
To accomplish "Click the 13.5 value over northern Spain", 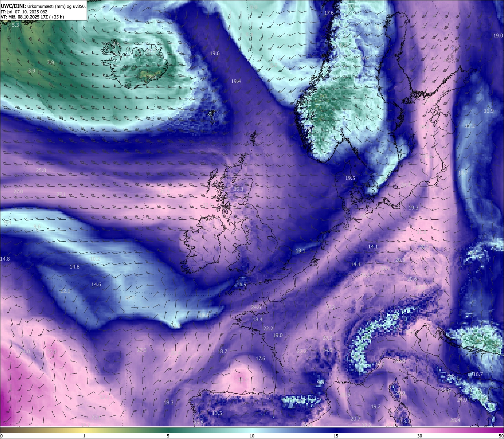I will pyautogui.click(x=217, y=413).
